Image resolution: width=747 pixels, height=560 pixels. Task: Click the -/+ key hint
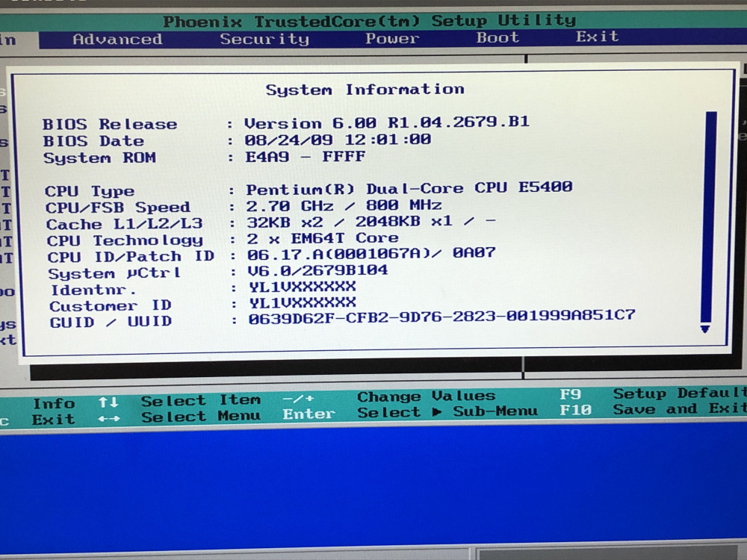[298, 399]
